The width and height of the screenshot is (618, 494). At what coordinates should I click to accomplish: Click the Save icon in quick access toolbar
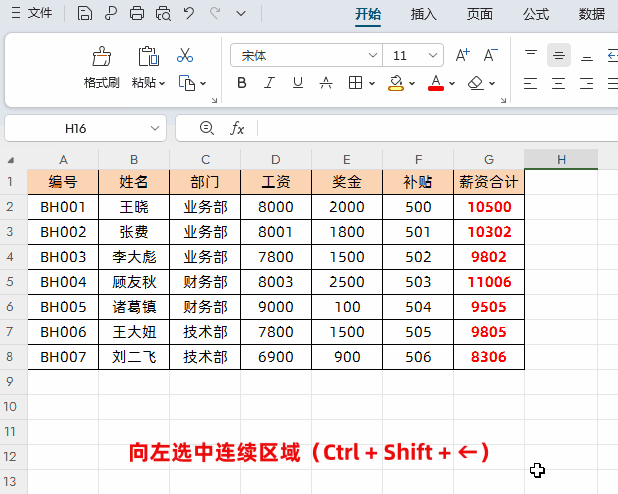tap(84, 14)
